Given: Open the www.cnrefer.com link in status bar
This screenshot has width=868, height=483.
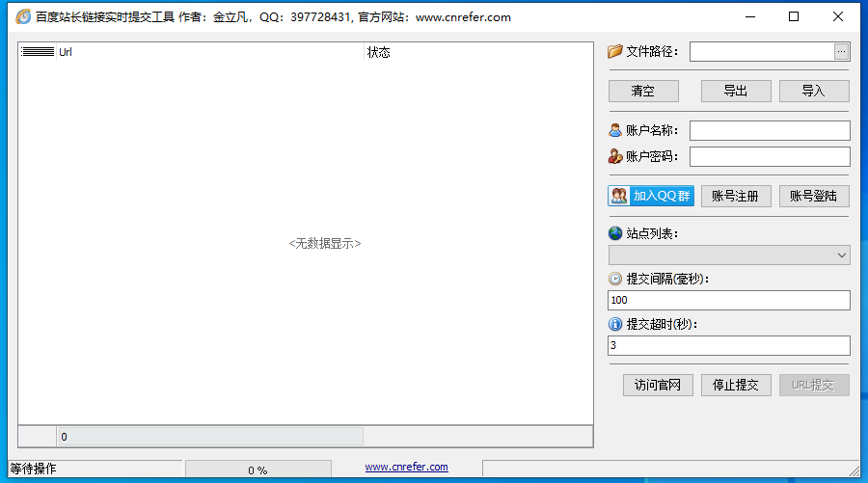Looking at the screenshot, I should coord(406,467).
